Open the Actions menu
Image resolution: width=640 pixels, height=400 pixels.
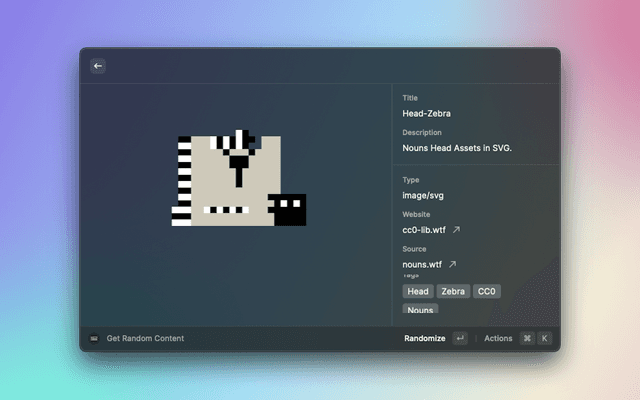tap(498, 339)
